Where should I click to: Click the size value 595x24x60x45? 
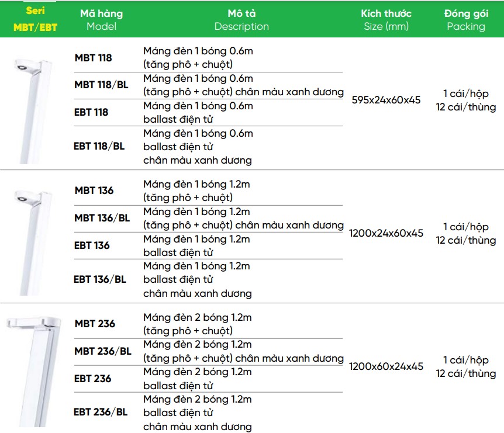(x=386, y=100)
